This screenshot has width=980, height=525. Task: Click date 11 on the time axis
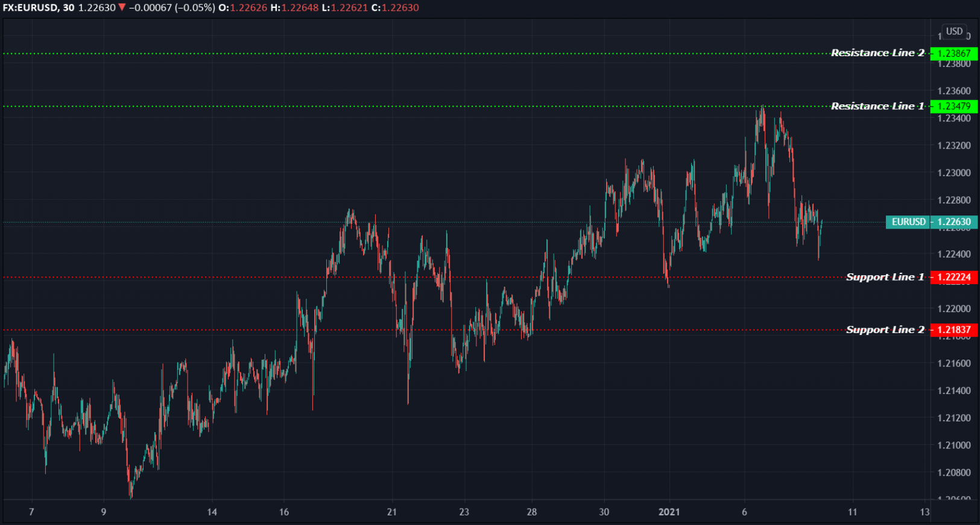click(x=852, y=512)
